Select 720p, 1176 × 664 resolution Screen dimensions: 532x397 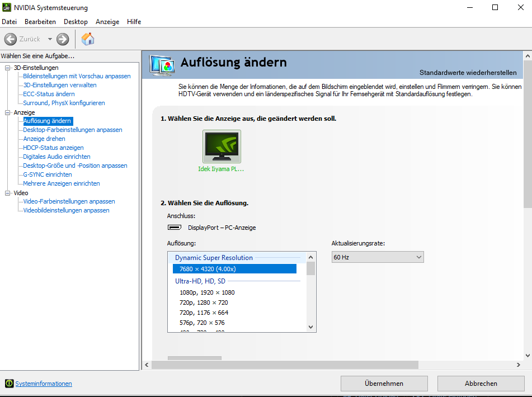204,313
